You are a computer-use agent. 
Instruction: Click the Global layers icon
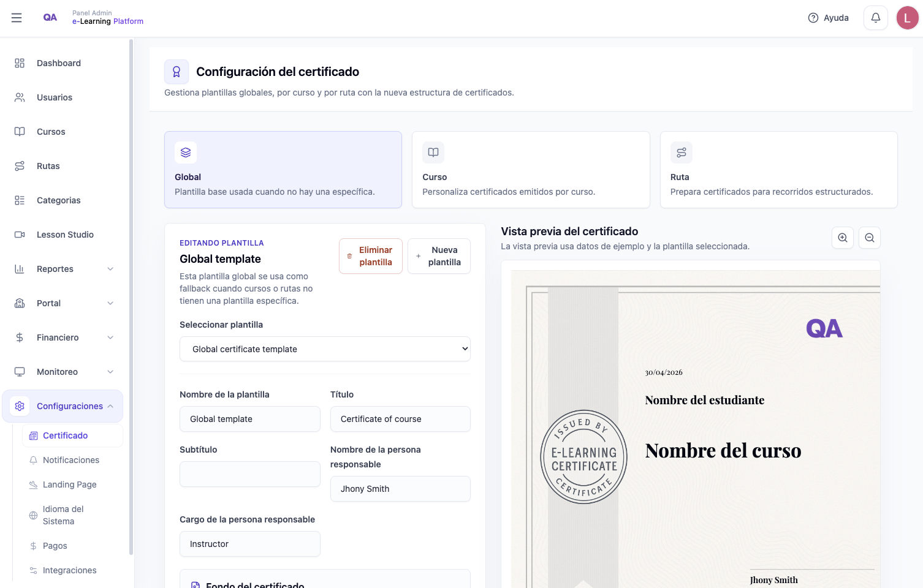186,153
